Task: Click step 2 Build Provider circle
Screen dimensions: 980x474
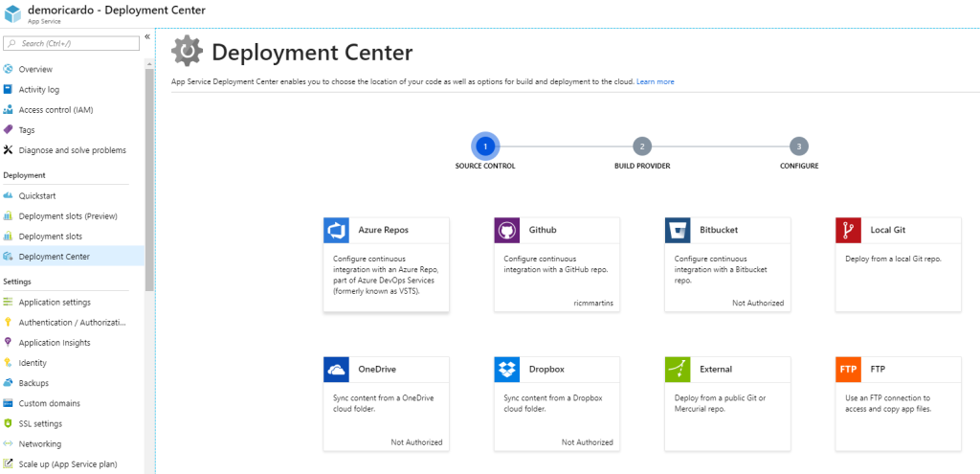Action: pos(642,147)
